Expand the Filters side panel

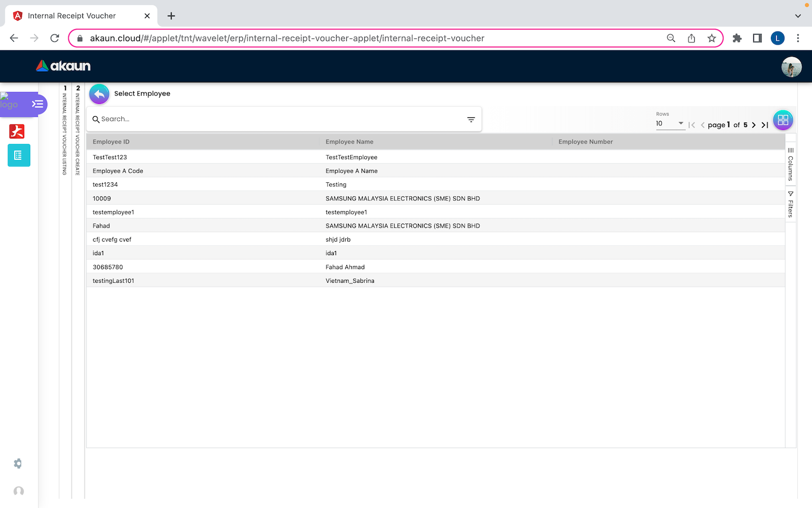791,204
